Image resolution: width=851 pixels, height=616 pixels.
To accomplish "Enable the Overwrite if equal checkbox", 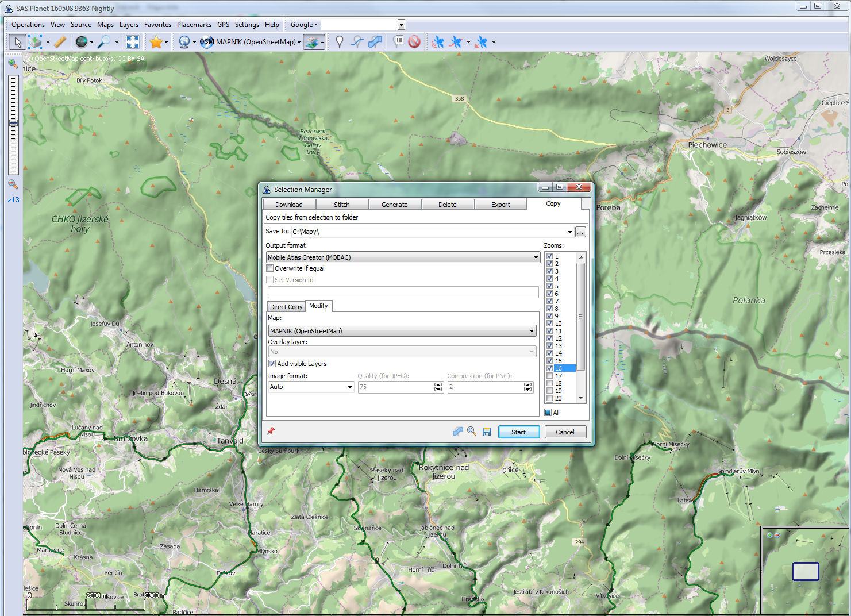I will tap(270, 268).
